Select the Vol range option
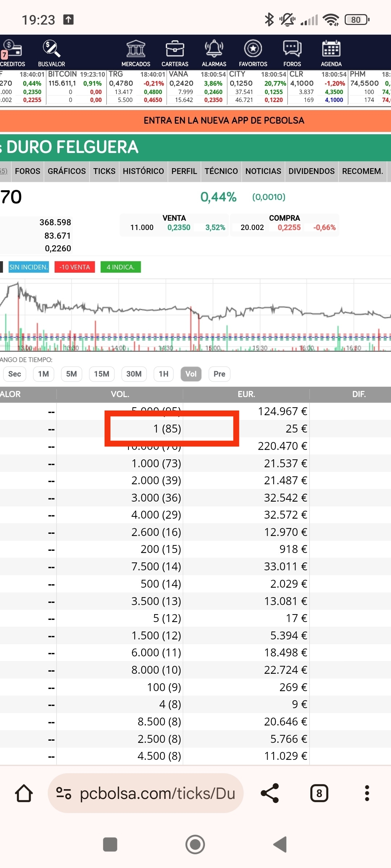391x868 pixels. point(191,374)
